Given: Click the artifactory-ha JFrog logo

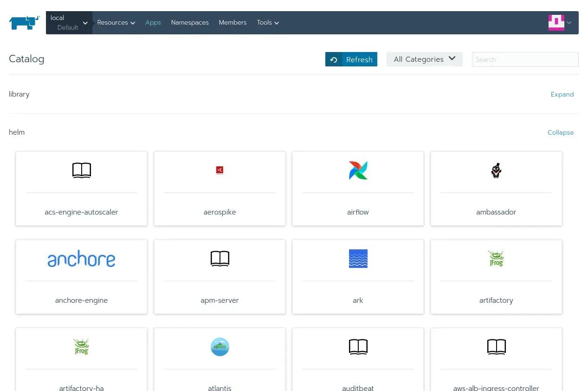Looking at the screenshot, I should pos(82,347).
